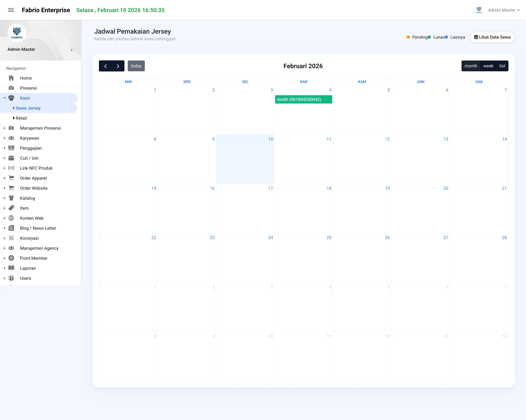Collapse the Kasir menu arrow

pos(4,98)
